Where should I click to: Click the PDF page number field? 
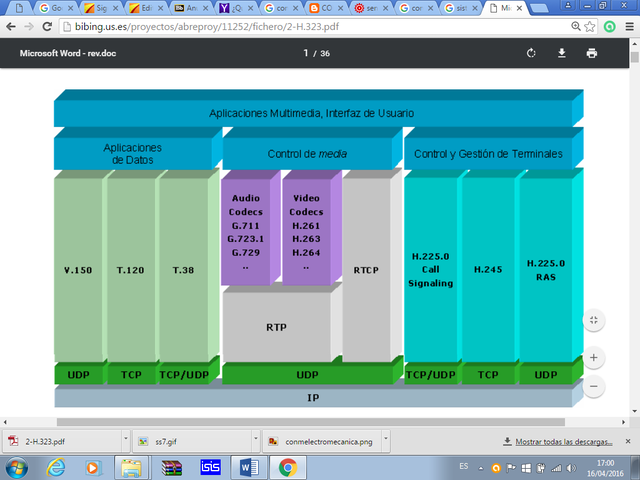tap(306, 53)
